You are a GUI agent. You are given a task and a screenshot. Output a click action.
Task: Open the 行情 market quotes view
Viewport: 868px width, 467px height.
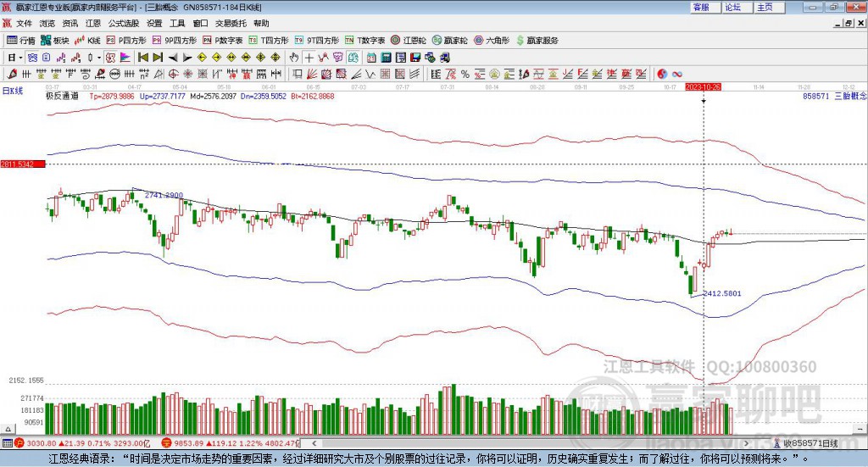21,41
